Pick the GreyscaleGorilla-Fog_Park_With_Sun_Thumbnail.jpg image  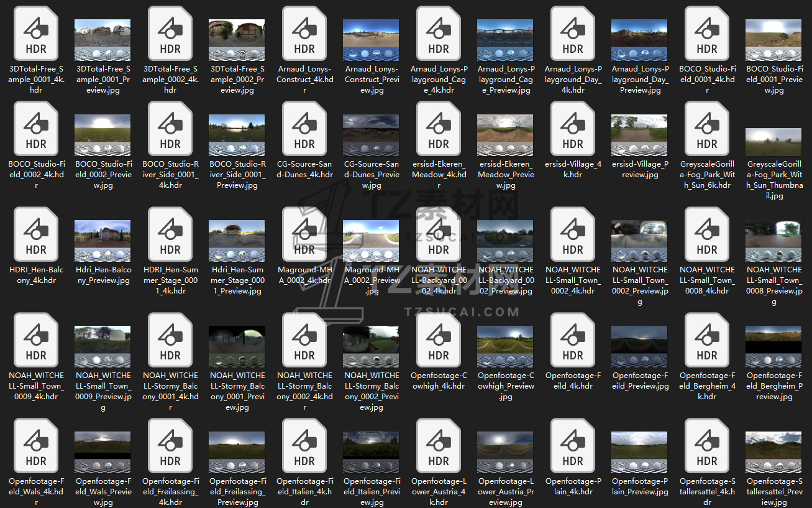(x=773, y=142)
